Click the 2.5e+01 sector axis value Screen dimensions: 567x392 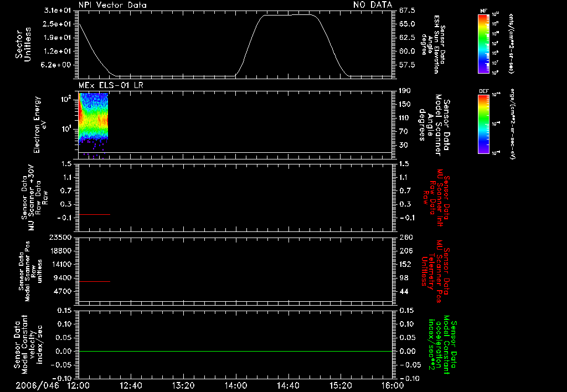point(58,24)
